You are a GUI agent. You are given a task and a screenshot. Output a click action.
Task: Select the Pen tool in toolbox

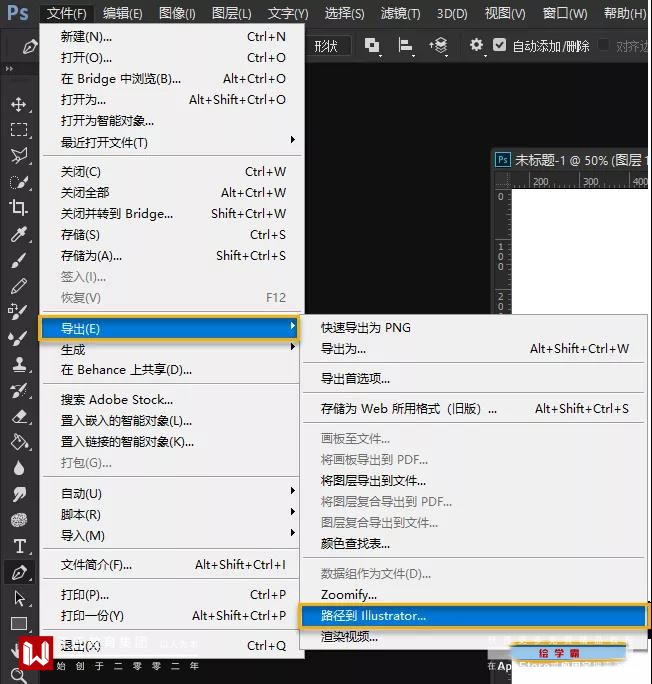point(18,572)
